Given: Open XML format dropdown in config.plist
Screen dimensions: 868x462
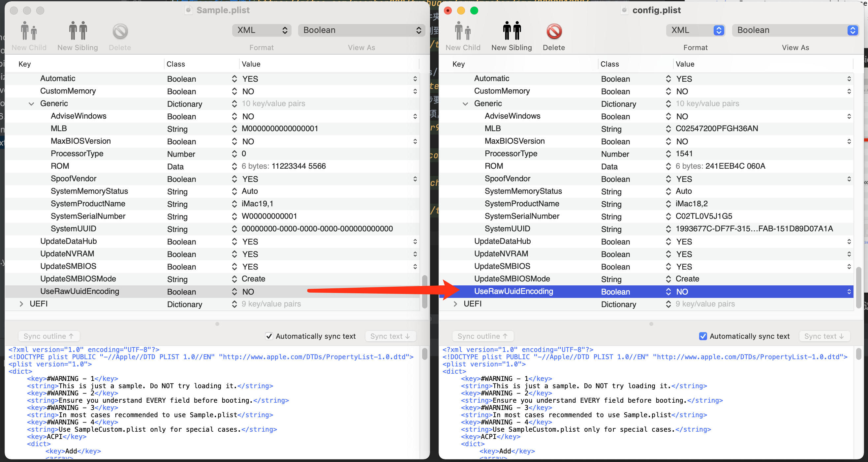Looking at the screenshot, I should [x=695, y=30].
